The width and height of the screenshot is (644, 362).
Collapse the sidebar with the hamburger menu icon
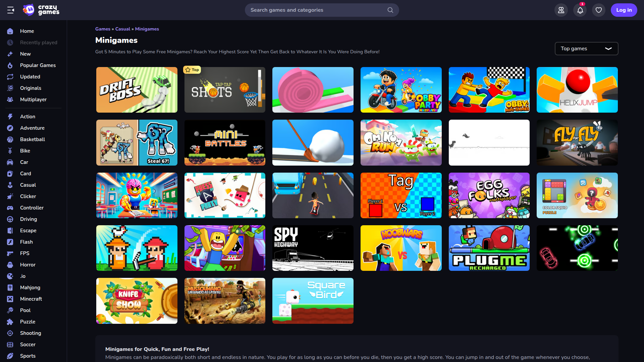[x=11, y=10]
